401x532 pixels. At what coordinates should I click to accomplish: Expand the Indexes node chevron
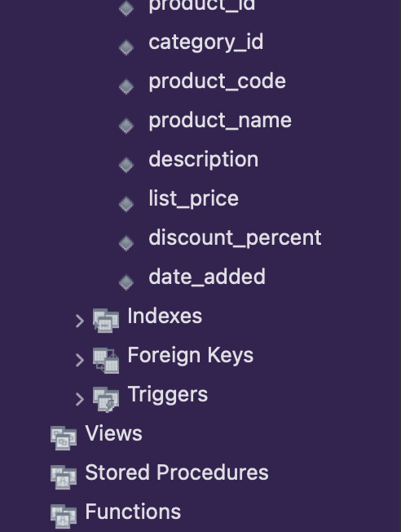click(x=79, y=321)
